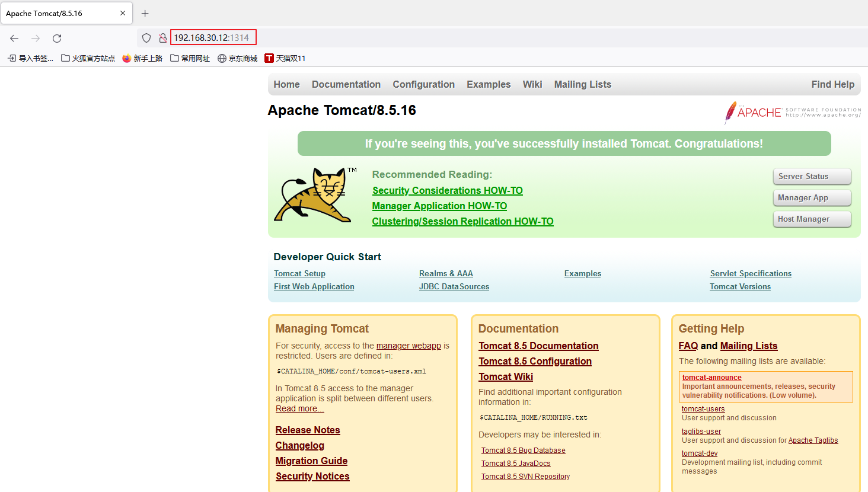Click the shield tracking protection icon
Viewport: 868px width, 492px height.
(x=146, y=38)
